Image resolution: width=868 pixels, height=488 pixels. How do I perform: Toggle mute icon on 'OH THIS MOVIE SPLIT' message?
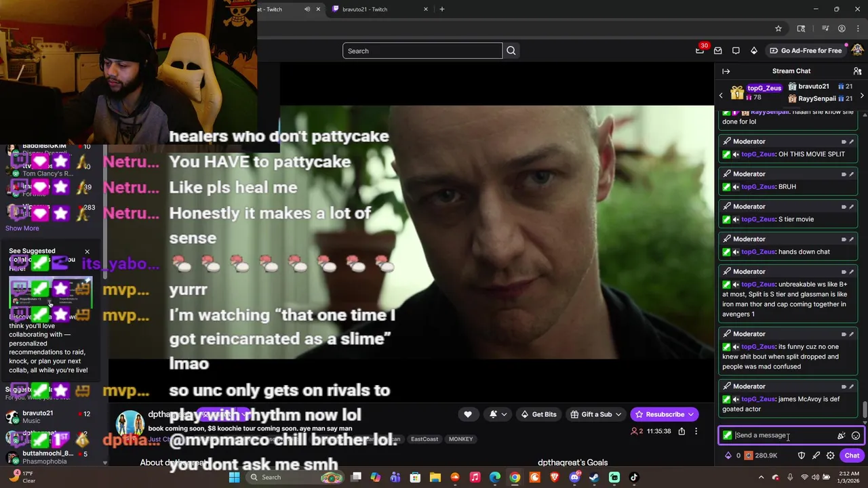[x=736, y=155]
